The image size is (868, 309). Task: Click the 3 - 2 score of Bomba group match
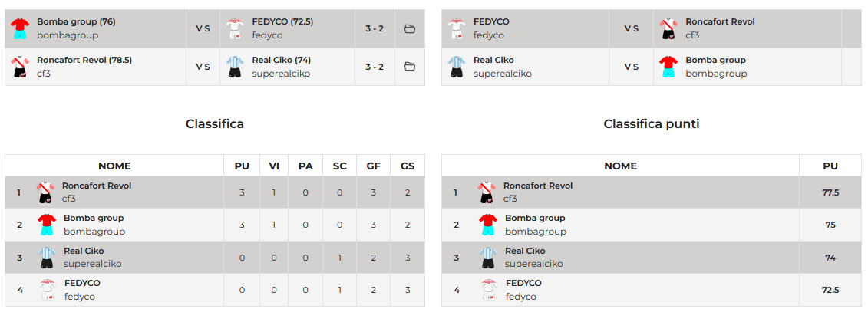click(375, 29)
